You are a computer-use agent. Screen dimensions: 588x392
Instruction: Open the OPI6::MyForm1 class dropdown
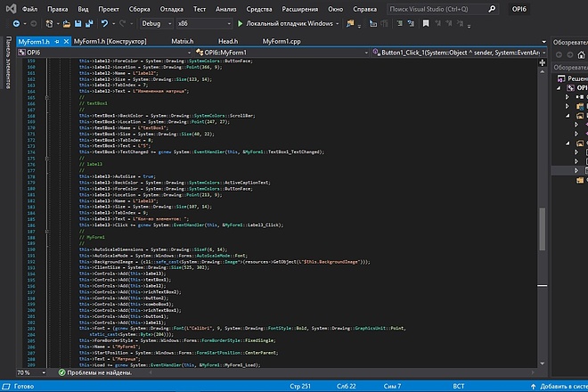pos(282,53)
